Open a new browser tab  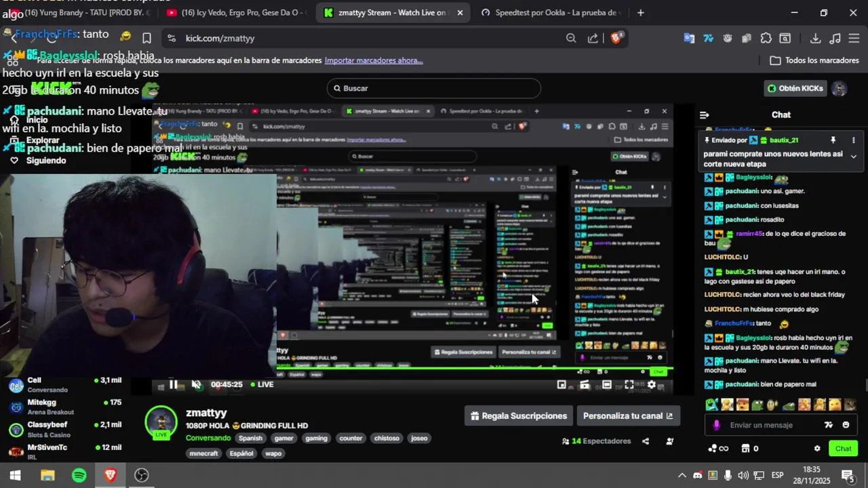[x=641, y=12]
